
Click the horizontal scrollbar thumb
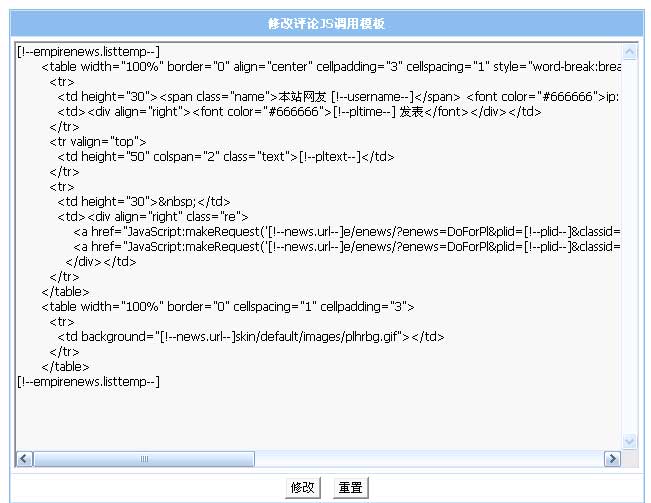tap(144, 458)
